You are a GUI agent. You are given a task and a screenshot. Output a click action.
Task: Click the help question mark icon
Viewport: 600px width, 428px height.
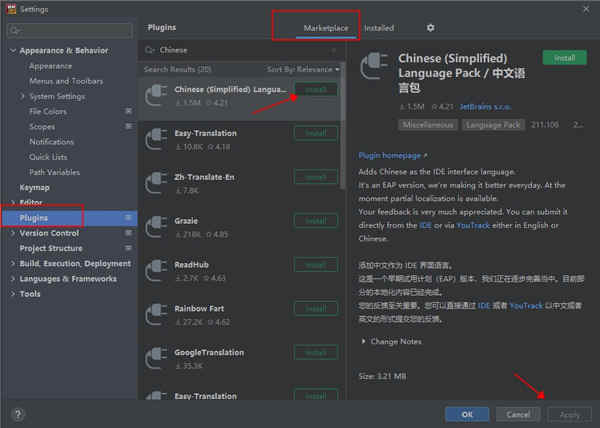coord(18,414)
